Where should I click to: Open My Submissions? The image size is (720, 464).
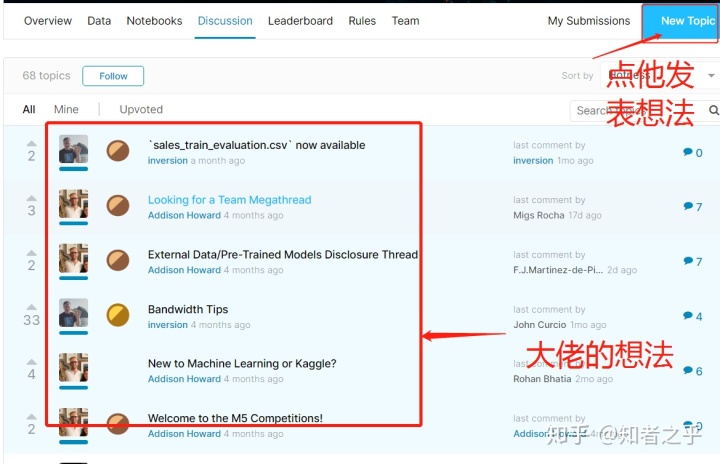pos(589,21)
